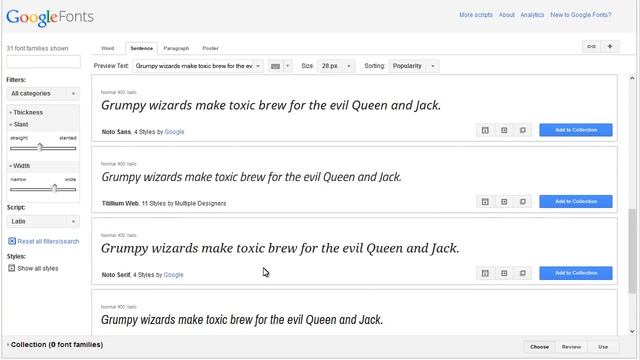Click the vertical scrollbar thumb

632,251
